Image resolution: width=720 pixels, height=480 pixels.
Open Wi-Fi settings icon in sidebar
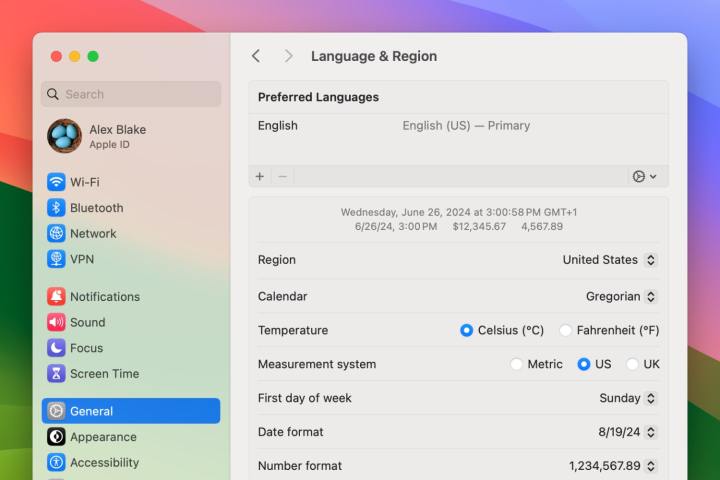56,182
